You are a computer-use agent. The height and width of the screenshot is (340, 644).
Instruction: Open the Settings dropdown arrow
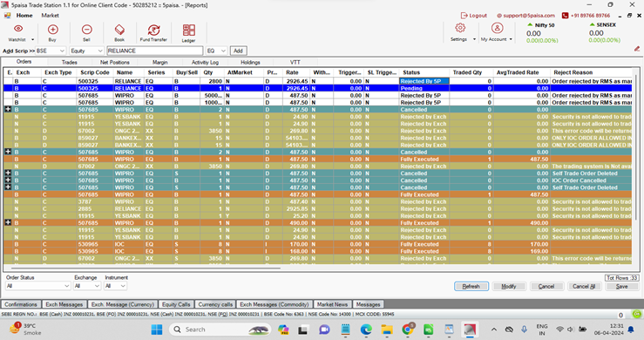coord(474,39)
